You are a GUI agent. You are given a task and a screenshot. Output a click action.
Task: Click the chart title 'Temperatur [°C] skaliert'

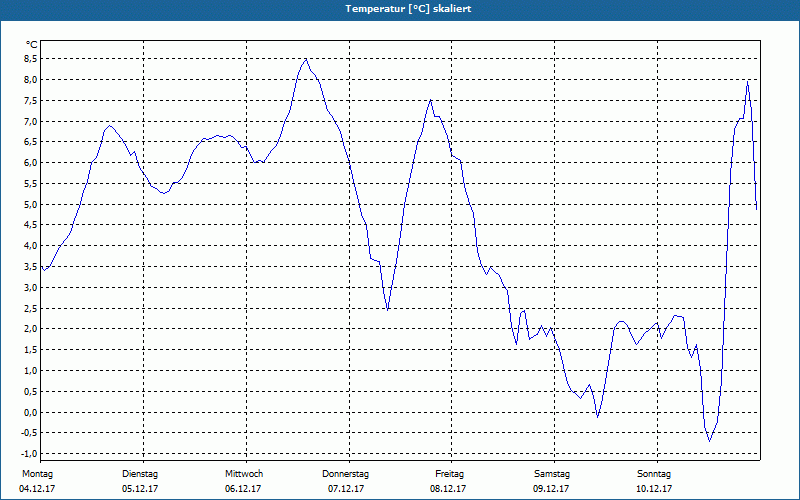[408, 9]
